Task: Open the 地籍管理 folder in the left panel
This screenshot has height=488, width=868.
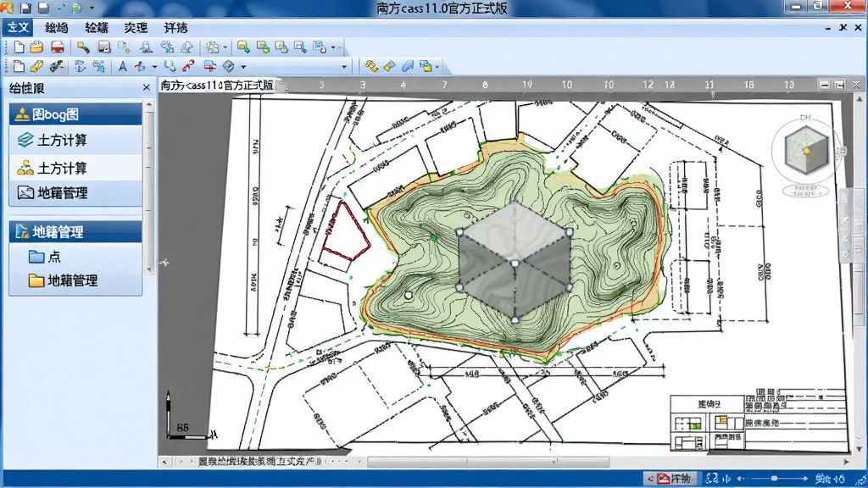Action: (63, 280)
